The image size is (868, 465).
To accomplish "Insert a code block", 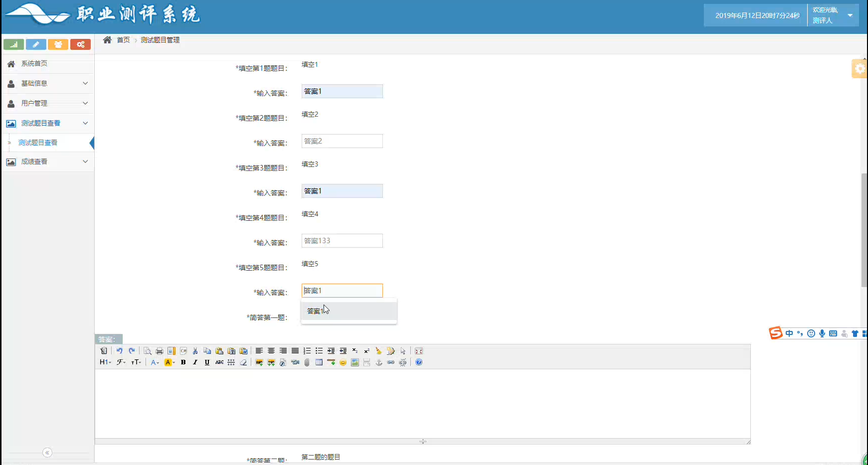I will coord(183,351).
